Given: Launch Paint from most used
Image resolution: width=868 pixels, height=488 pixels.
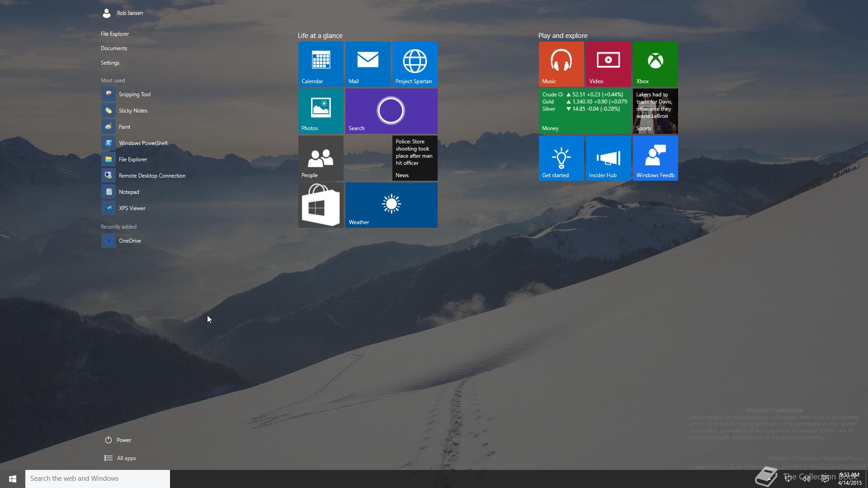Looking at the screenshot, I should [116, 127].
